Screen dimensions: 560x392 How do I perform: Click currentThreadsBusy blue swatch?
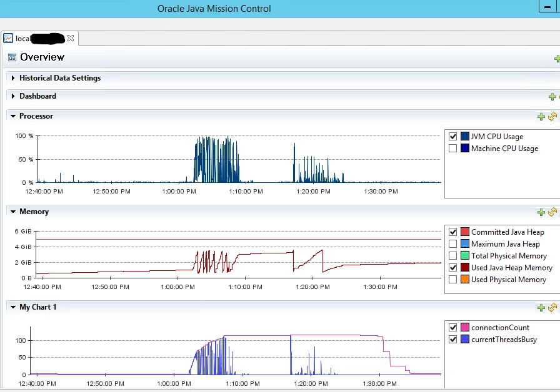[464, 339]
